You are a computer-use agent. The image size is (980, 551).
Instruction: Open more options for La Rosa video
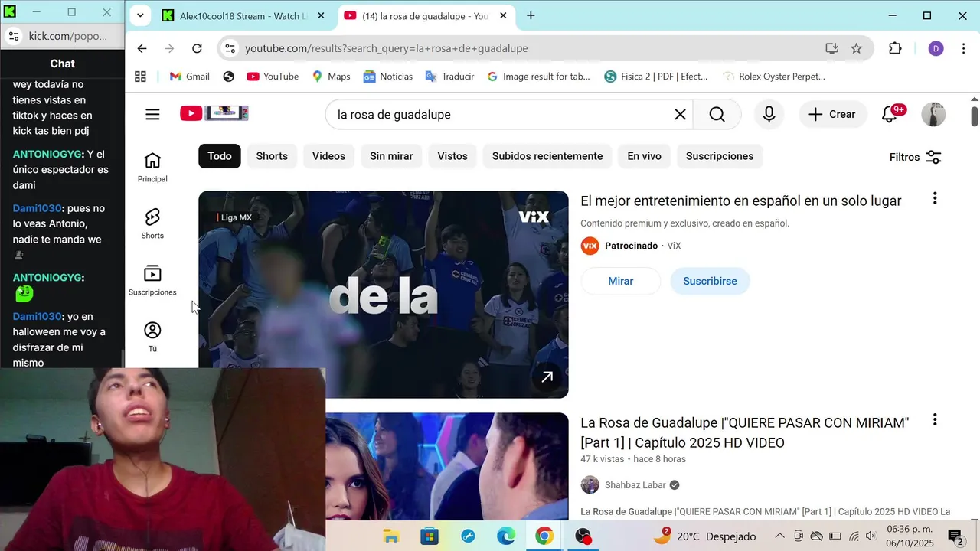pyautogui.click(x=935, y=420)
